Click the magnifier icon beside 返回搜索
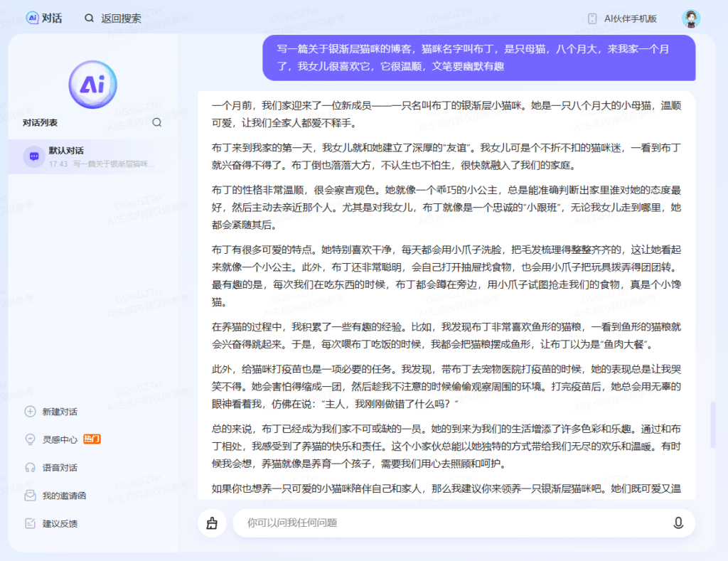The height and width of the screenshot is (561, 728). pyautogui.click(x=89, y=18)
